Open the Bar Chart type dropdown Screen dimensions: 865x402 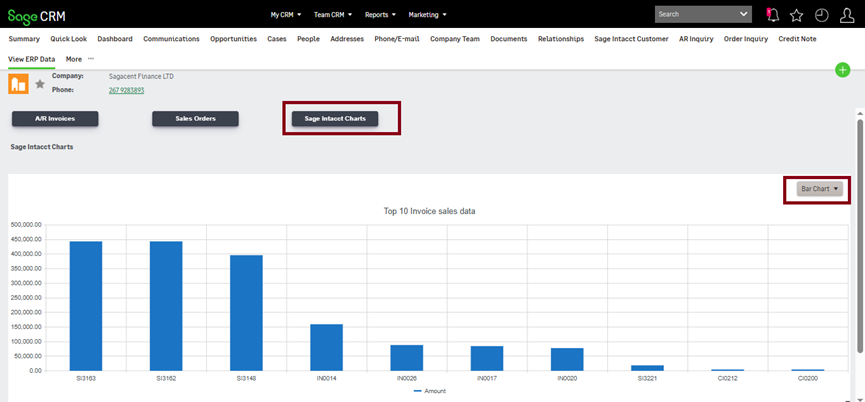[820, 188]
